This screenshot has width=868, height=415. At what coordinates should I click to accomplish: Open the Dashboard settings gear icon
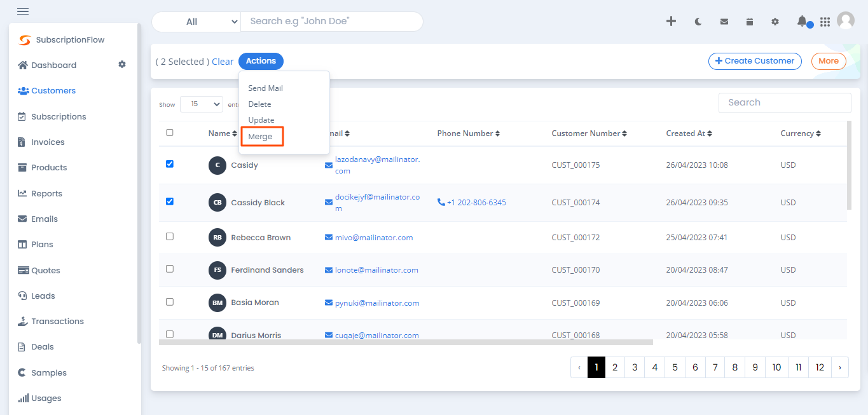click(121, 64)
